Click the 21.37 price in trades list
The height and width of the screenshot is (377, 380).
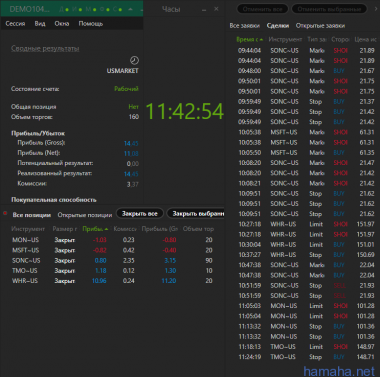pyautogui.click(x=367, y=102)
